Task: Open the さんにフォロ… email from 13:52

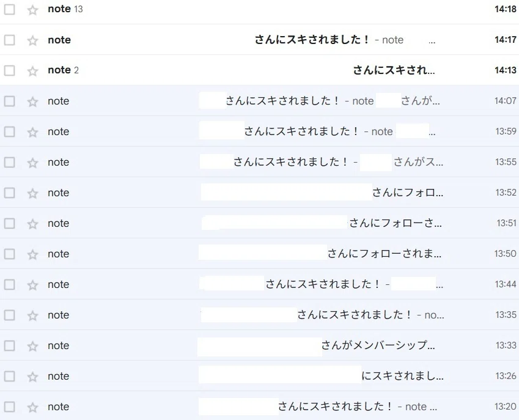Action: pos(408,193)
